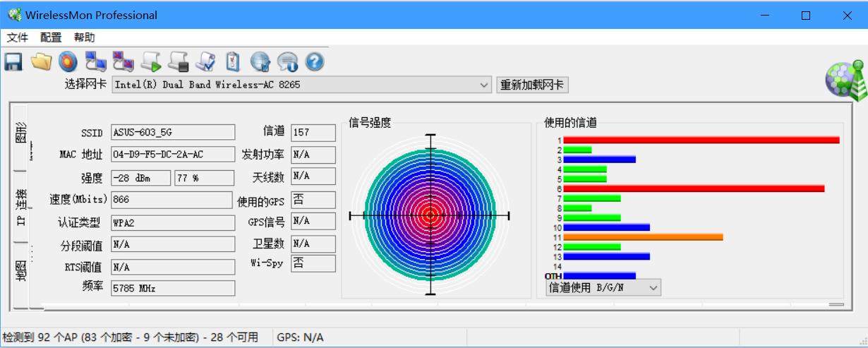Click the clipboard checklist toolbar icon
This screenshot has width=868, height=348.
tap(233, 62)
